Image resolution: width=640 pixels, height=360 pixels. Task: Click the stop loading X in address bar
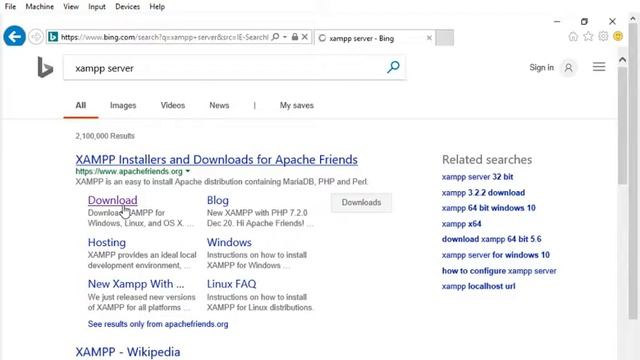coord(305,37)
